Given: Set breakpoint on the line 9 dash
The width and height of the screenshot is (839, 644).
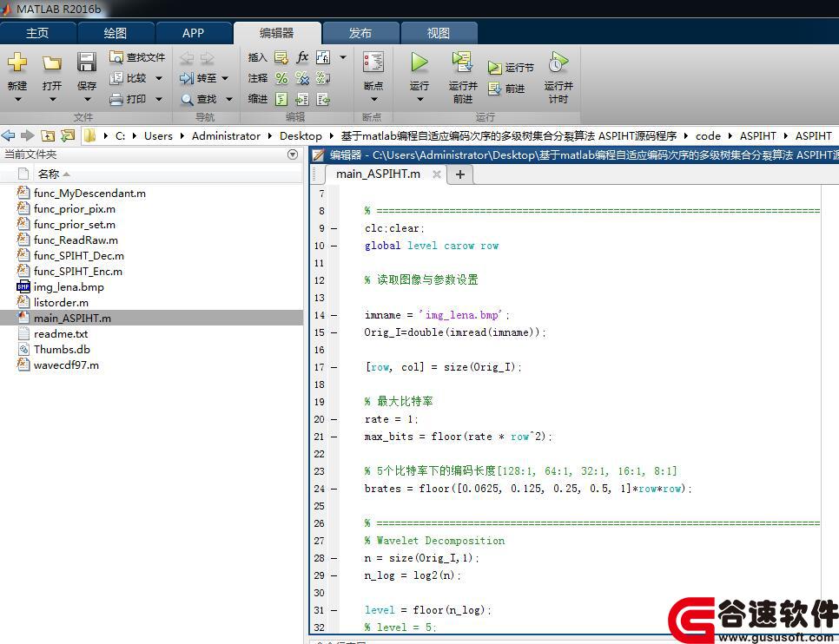Looking at the screenshot, I should point(334,228).
